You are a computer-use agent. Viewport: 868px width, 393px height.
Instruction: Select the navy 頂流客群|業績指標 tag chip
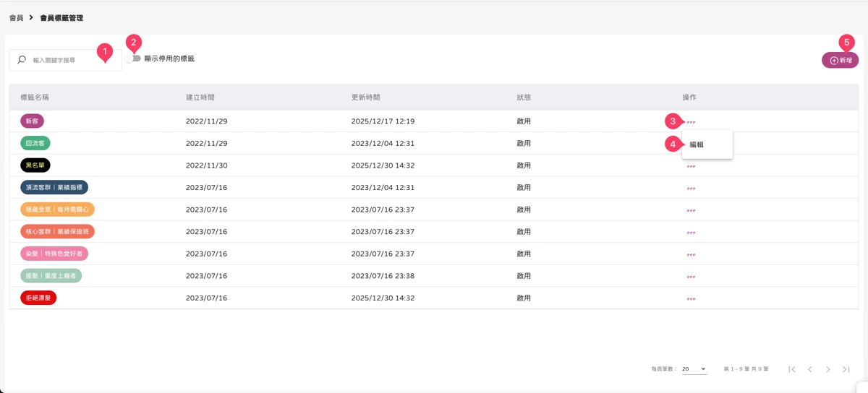point(54,188)
